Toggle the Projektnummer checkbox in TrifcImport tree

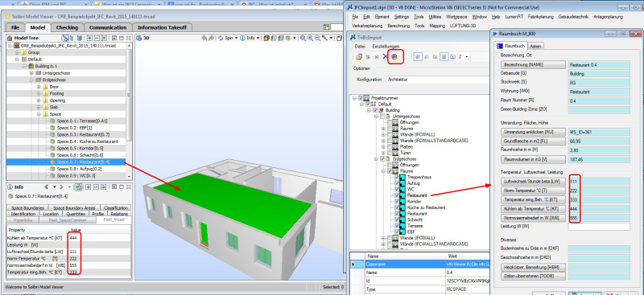pos(361,99)
